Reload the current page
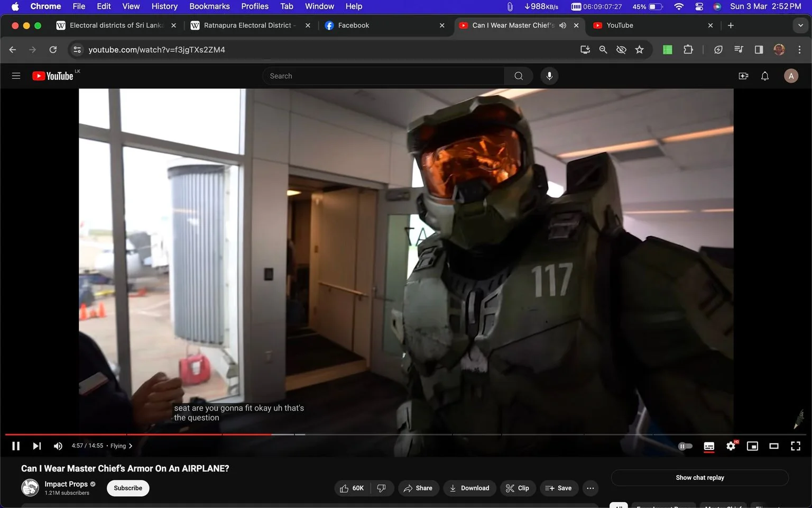This screenshot has width=812, height=508. click(53, 49)
